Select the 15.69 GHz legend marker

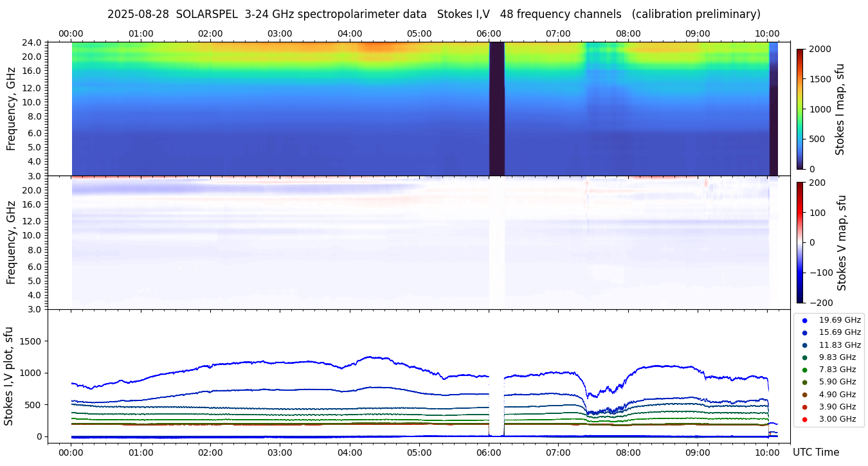click(804, 332)
